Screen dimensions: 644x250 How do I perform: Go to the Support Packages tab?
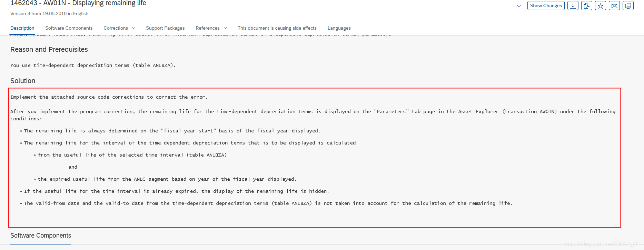(165, 28)
